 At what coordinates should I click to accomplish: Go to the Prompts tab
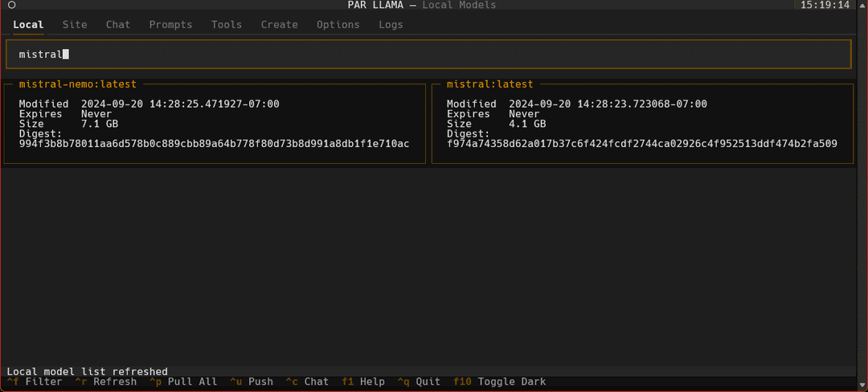click(170, 24)
